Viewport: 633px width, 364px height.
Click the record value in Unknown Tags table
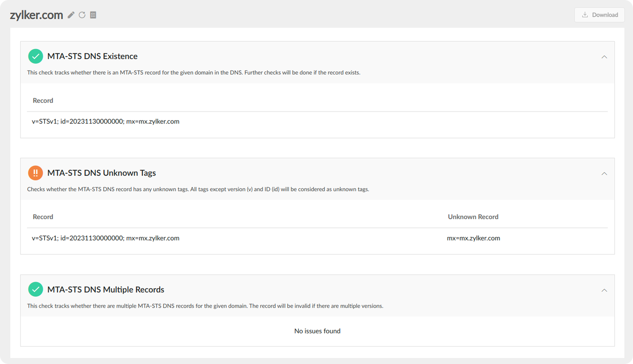105,238
